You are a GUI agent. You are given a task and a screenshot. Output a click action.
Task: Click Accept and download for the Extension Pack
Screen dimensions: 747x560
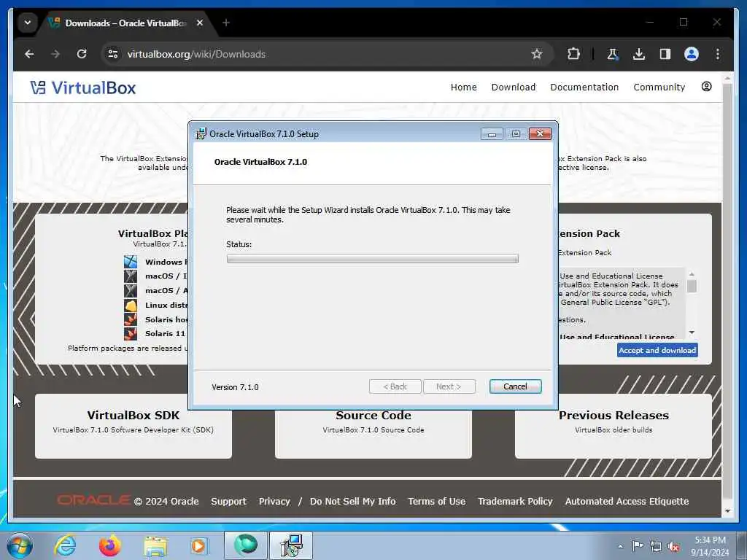click(657, 351)
